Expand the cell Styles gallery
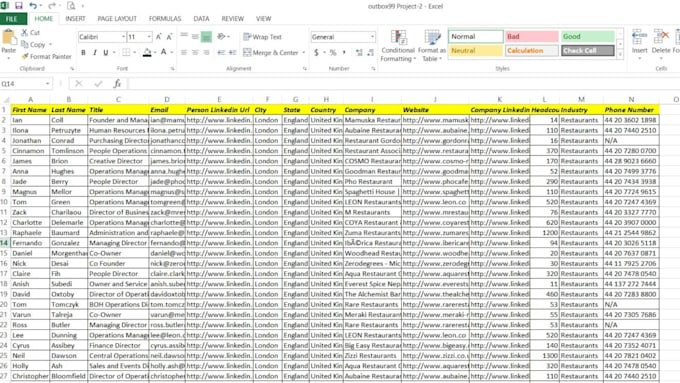Viewport: 680px width, 383px height. [620, 55]
